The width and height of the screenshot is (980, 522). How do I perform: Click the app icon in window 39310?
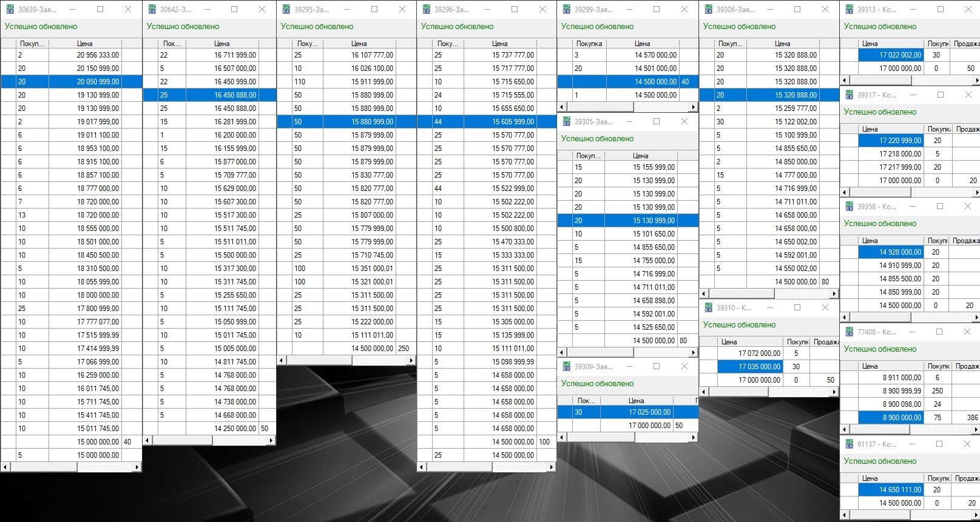708,307
